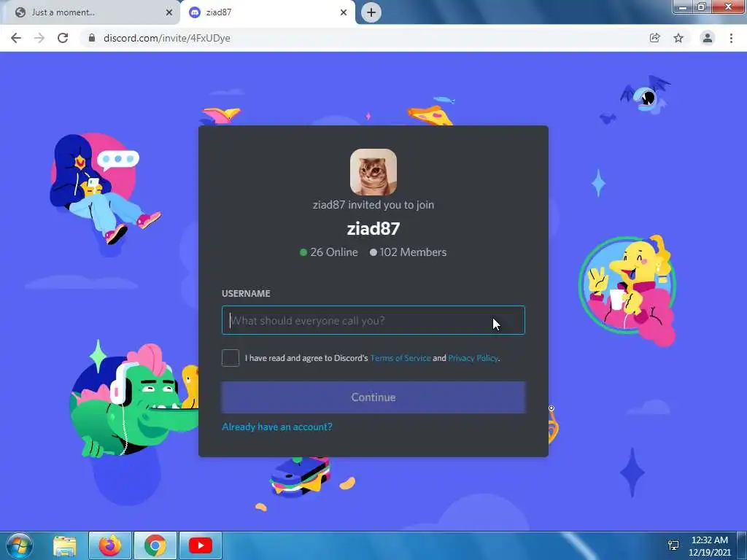Viewport: 747px width, 560px height.
Task: Open Chrome's three-dot menu
Action: 731,38
